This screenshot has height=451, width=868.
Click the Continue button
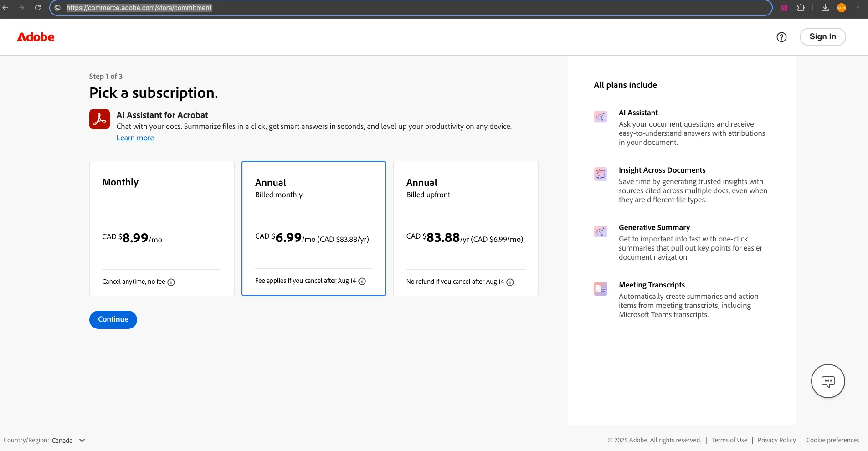[x=113, y=319]
